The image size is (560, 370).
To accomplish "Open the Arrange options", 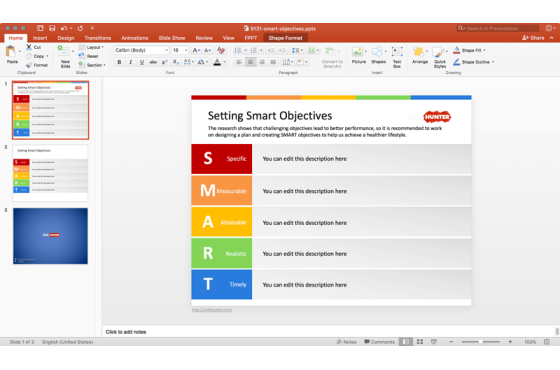I will click(x=420, y=55).
